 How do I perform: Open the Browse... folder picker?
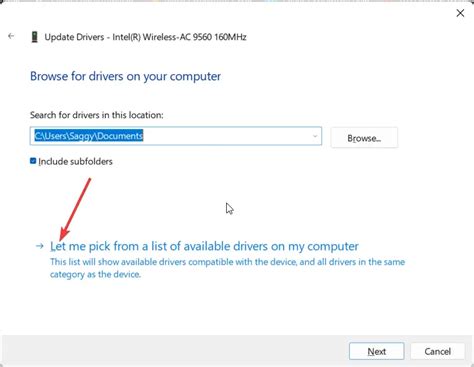[364, 138]
